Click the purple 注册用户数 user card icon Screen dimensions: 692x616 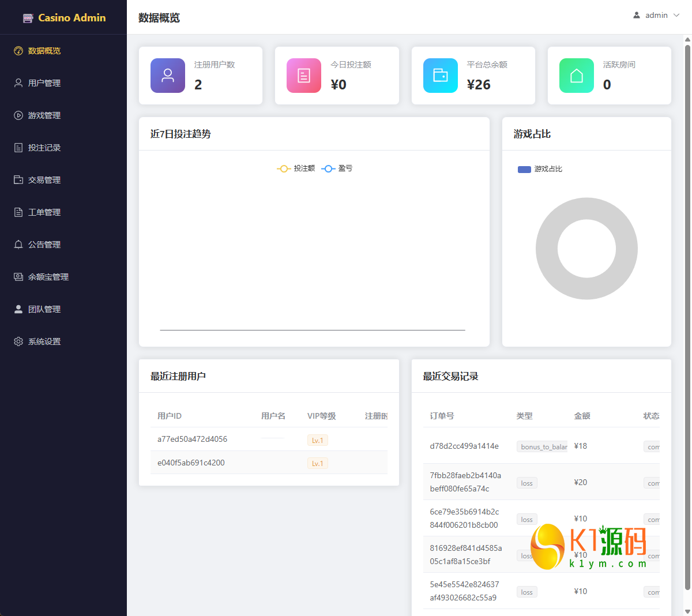[168, 76]
